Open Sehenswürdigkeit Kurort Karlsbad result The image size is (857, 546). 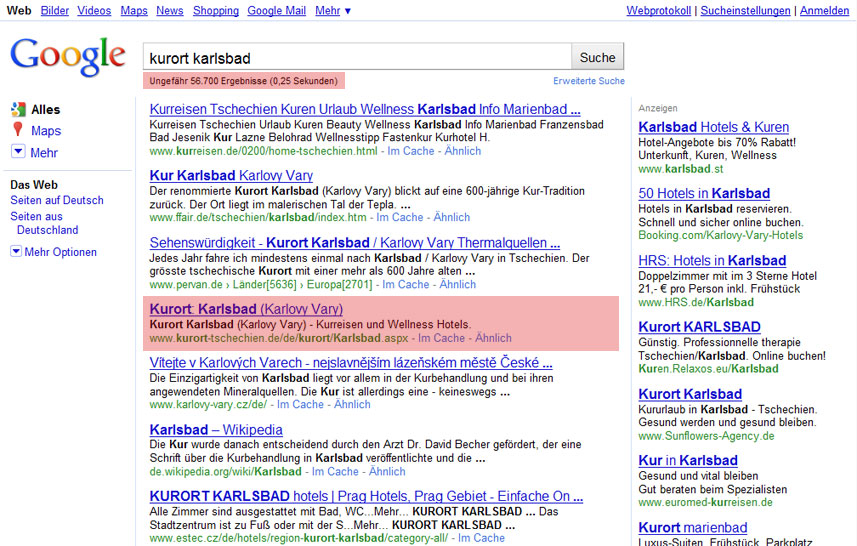355,243
